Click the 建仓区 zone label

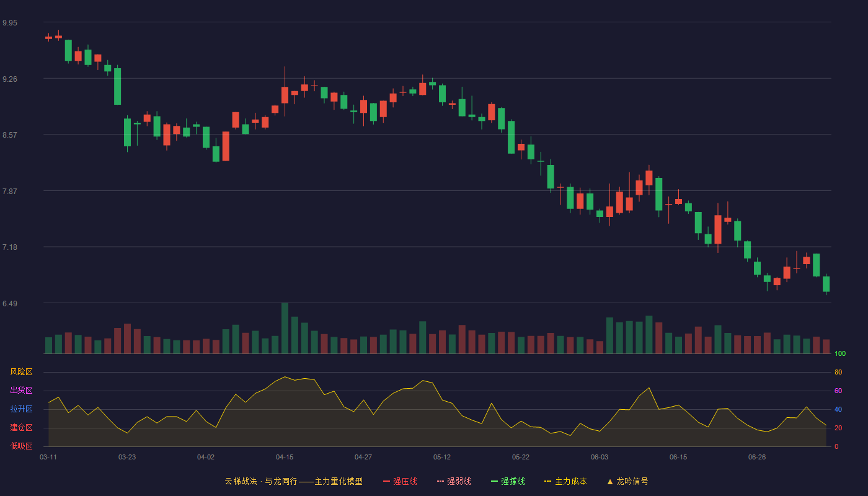[21, 428]
